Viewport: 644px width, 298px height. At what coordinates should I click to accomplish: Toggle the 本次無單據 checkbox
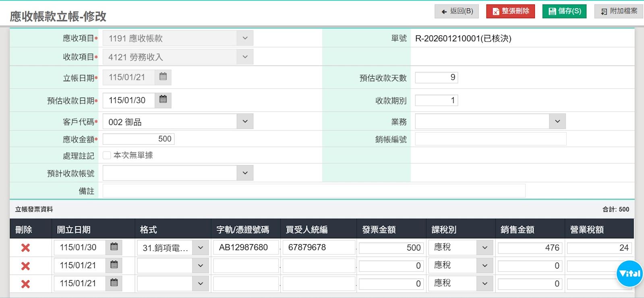[107, 155]
